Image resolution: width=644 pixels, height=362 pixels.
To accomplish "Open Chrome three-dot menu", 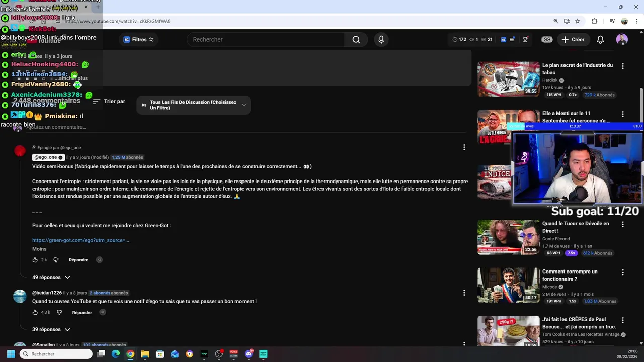I will [636, 21].
